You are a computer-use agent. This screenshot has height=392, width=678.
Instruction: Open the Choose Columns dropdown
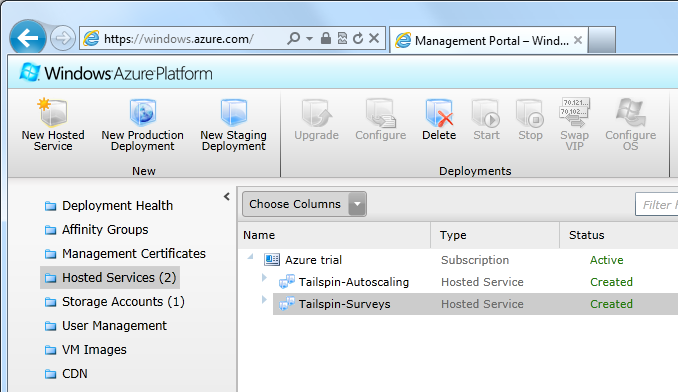coord(304,204)
